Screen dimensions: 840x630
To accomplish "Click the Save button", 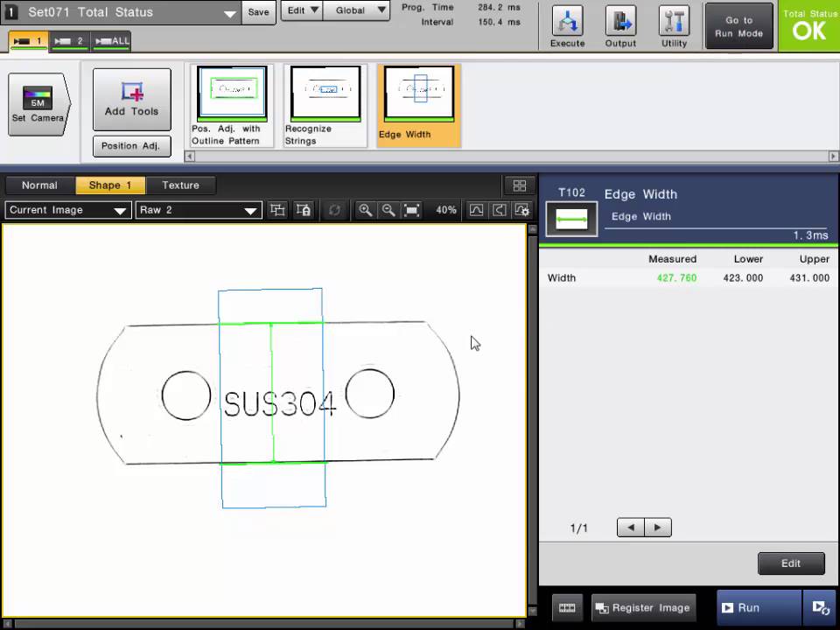I will pos(259,11).
